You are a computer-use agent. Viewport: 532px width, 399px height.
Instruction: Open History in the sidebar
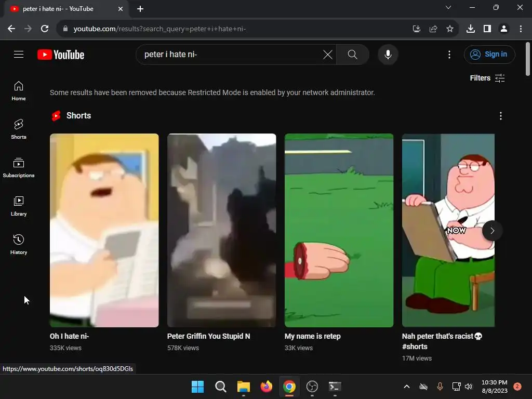coord(19,244)
